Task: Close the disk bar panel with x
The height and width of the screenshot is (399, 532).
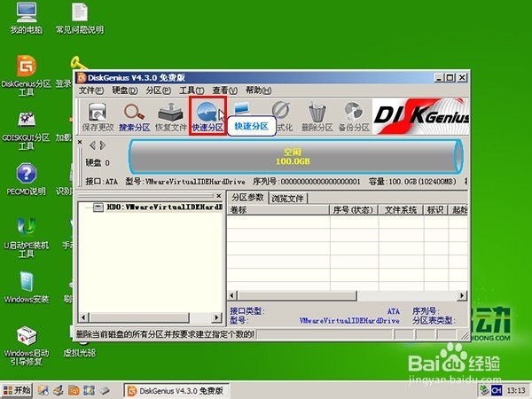Action: tap(80, 142)
